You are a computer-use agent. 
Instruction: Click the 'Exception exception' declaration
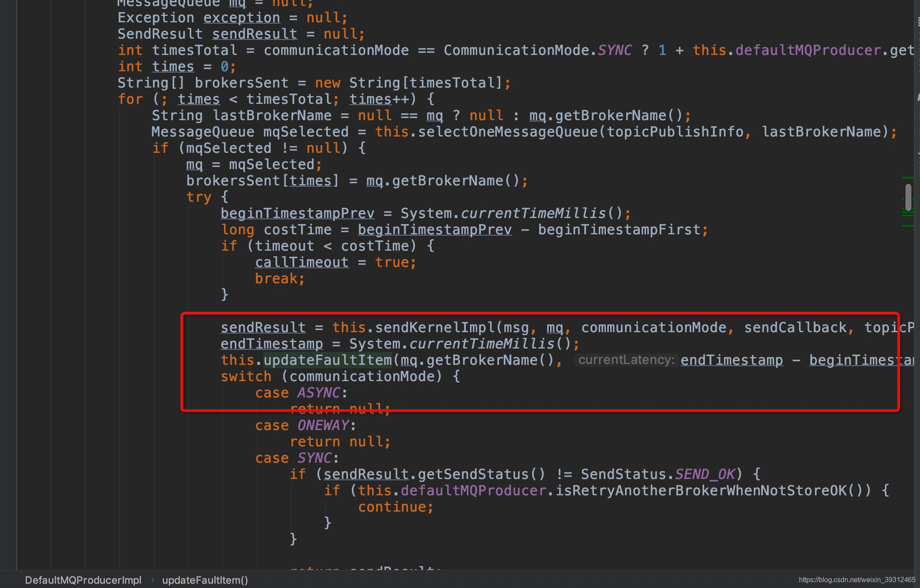[199, 18]
